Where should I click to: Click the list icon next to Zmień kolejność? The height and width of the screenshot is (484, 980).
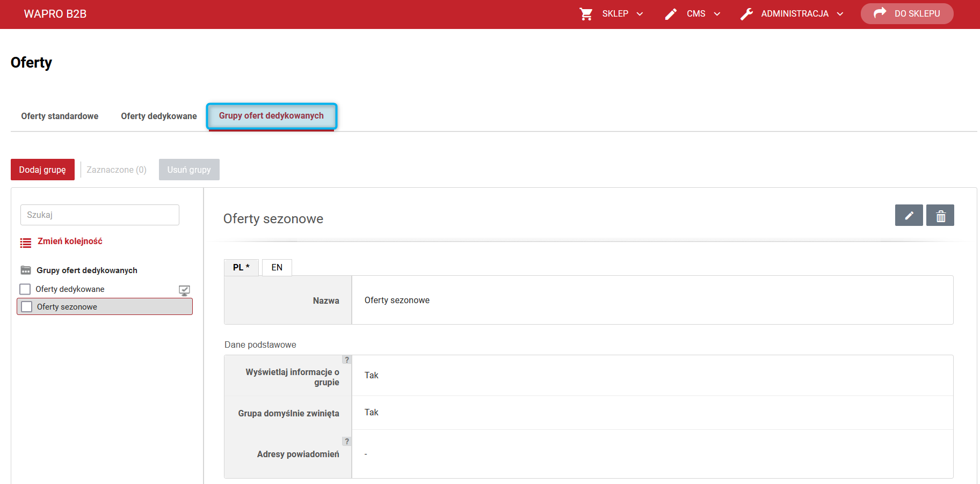[x=26, y=243]
